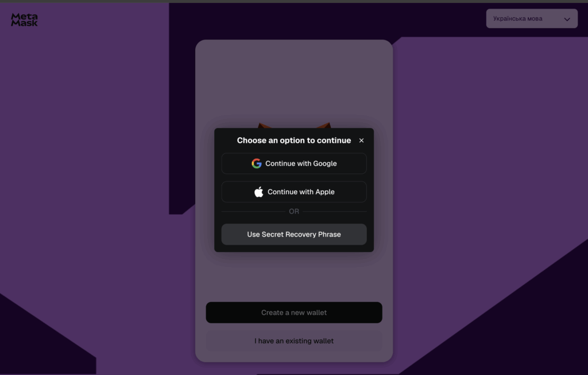
Task: Click the MetaMask logo in the header
Action: (24, 20)
